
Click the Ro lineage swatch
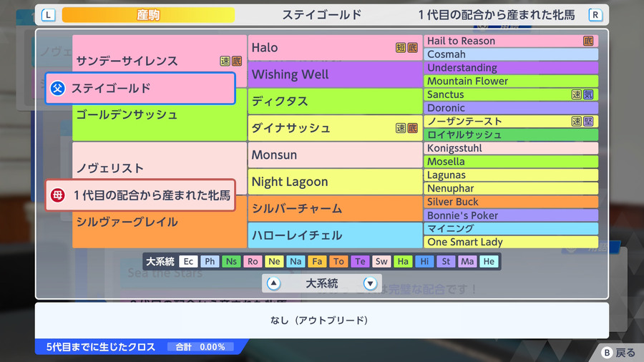pos(253,261)
